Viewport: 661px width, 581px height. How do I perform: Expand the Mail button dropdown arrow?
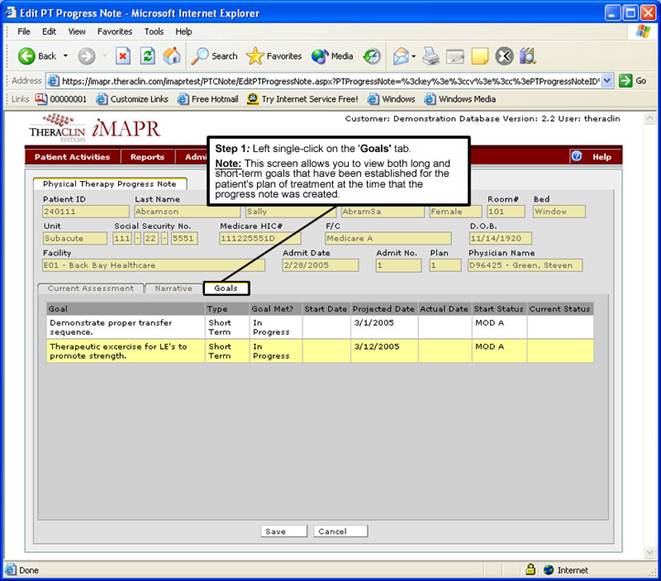pyautogui.click(x=413, y=56)
